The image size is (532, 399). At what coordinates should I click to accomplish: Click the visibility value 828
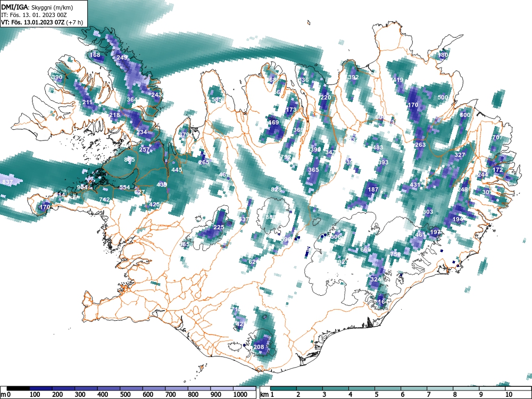coord(276,189)
